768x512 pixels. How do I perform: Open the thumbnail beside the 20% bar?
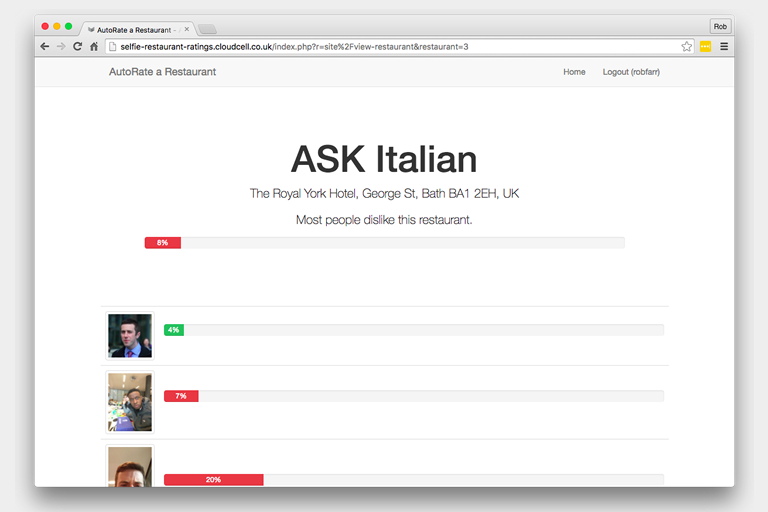[130, 466]
